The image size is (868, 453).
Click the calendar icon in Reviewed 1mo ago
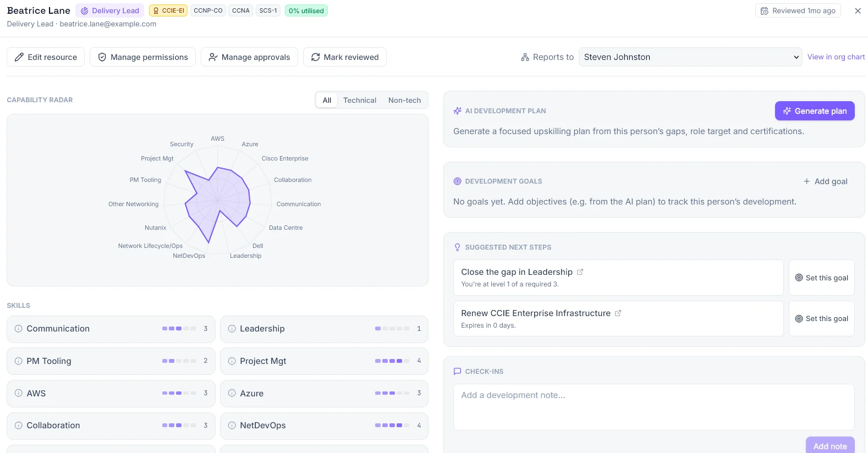[765, 11]
